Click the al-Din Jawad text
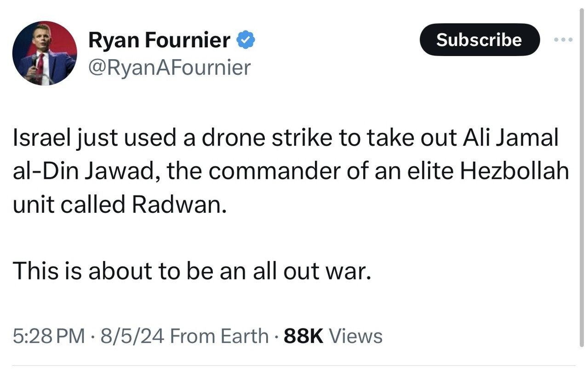This screenshot has height=369, width=588. [x=86, y=171]
